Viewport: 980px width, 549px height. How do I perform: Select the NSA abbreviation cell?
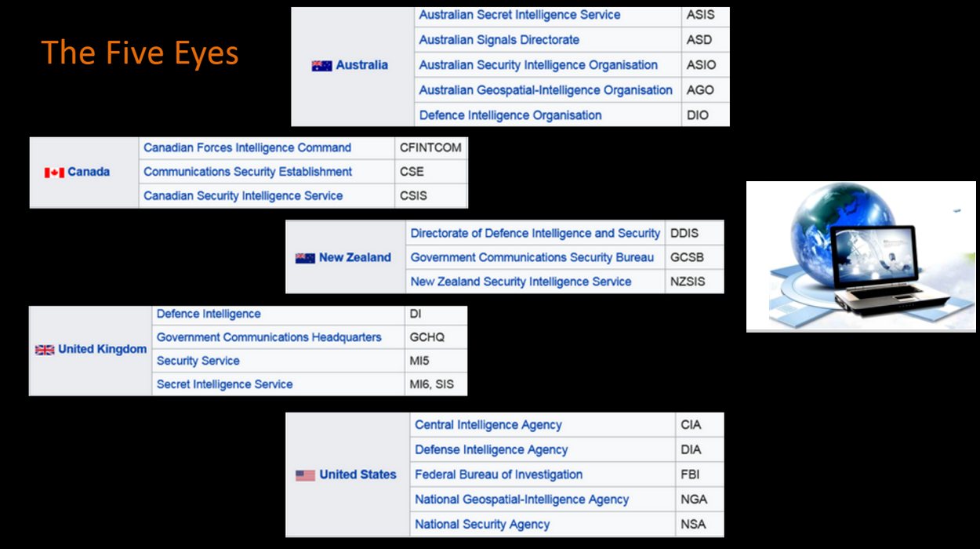699,525
